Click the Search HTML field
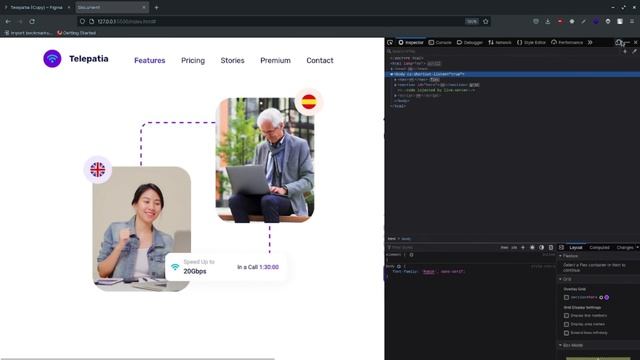This screenshot has height=360, width=640. [502, 51]
